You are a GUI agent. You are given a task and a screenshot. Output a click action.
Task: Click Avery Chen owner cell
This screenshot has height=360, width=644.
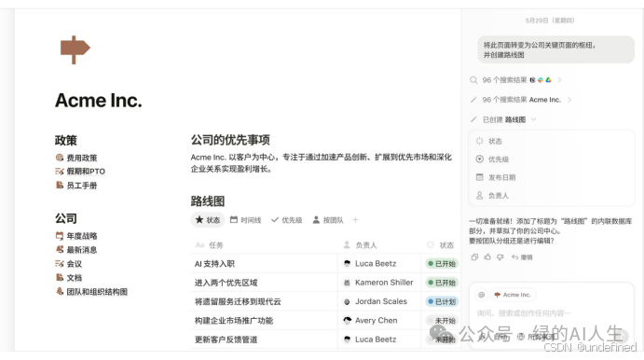(378, 321)
